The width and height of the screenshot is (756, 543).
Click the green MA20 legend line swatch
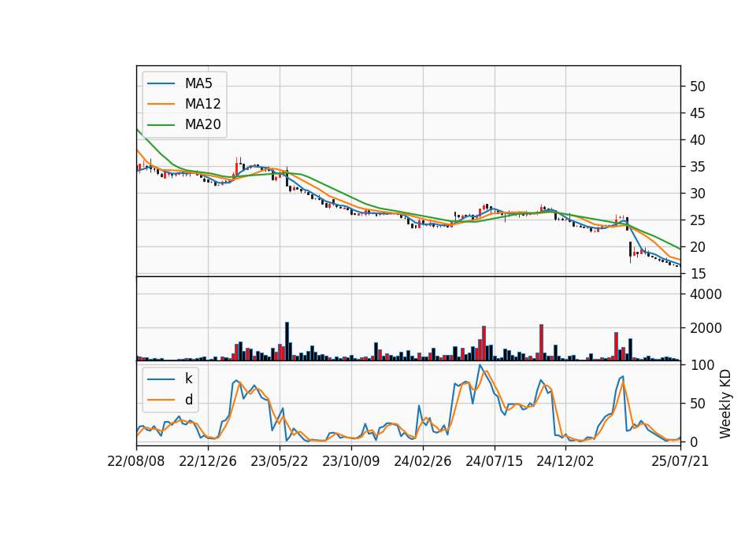161,124
